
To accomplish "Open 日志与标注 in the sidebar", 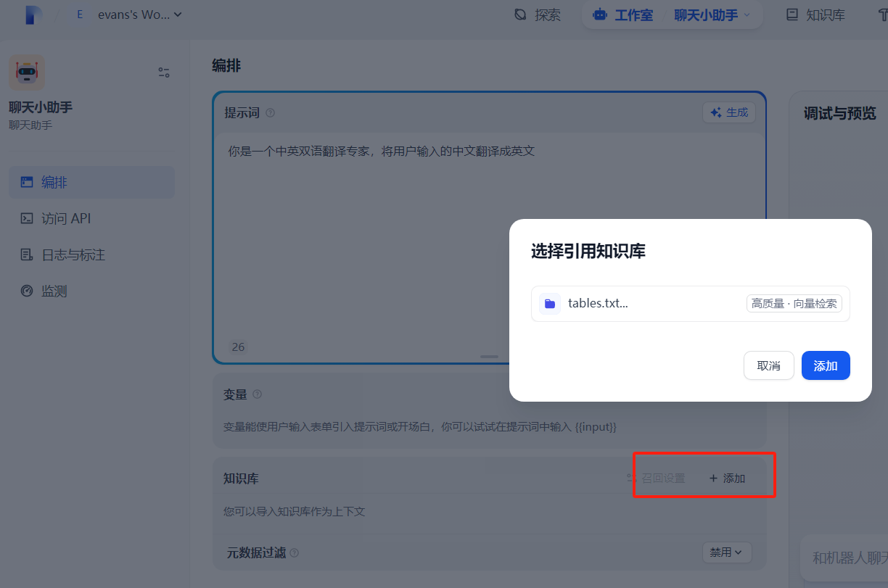I will [91, 255].
